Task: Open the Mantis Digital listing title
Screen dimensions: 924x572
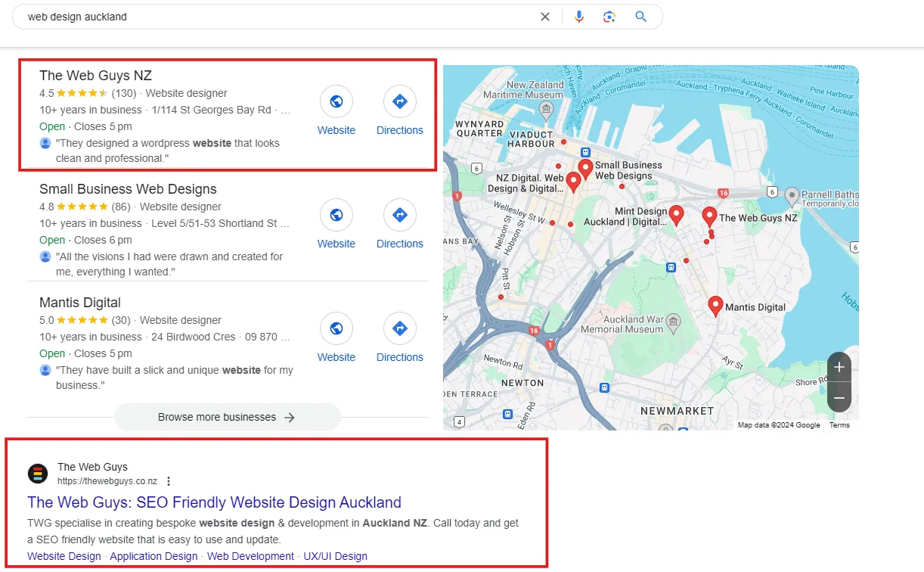Action: pos(80,303)
